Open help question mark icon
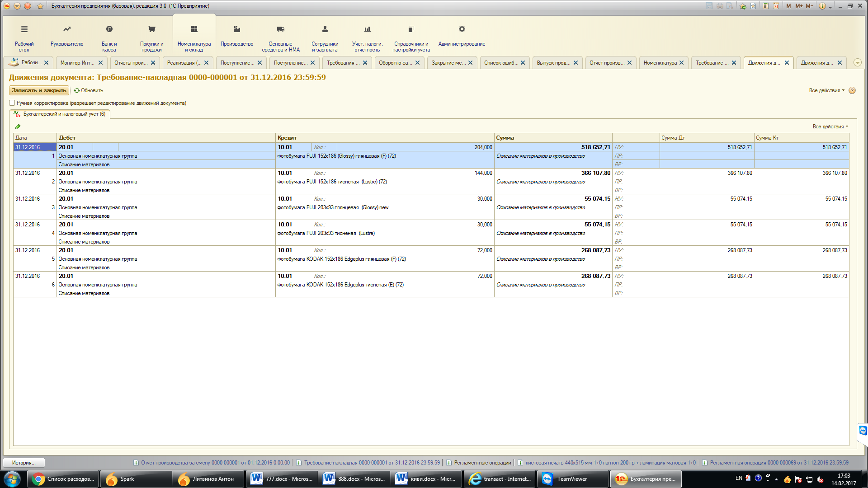 [852, 90]
